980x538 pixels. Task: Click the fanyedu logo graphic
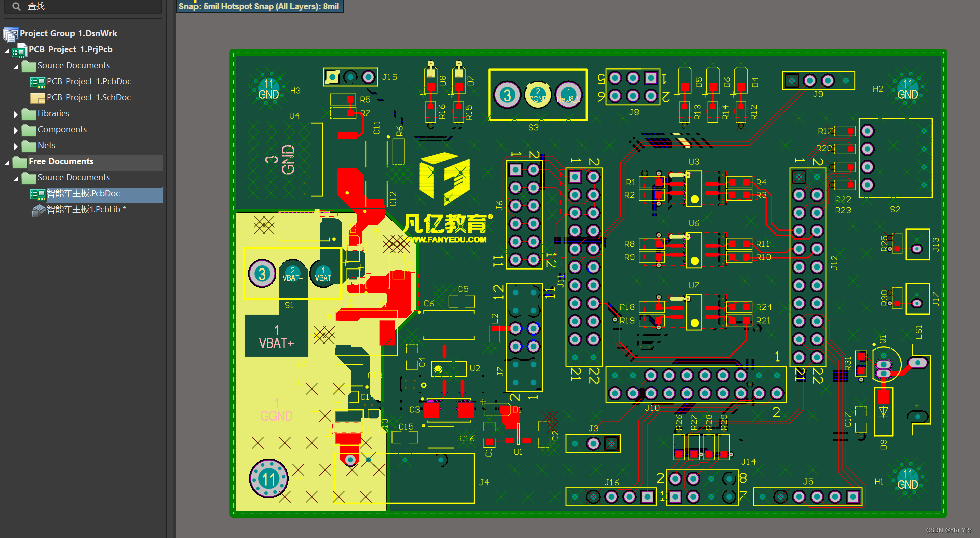tap(444, 179)
